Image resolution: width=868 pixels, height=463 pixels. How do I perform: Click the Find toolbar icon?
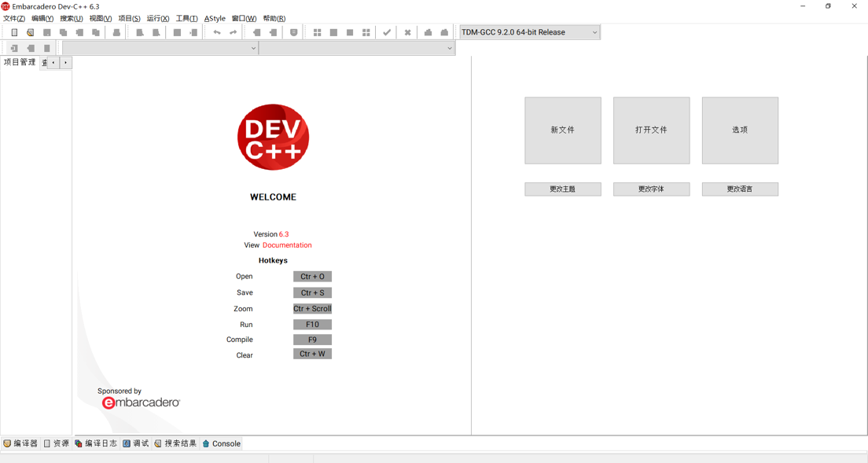click(140, 33)
